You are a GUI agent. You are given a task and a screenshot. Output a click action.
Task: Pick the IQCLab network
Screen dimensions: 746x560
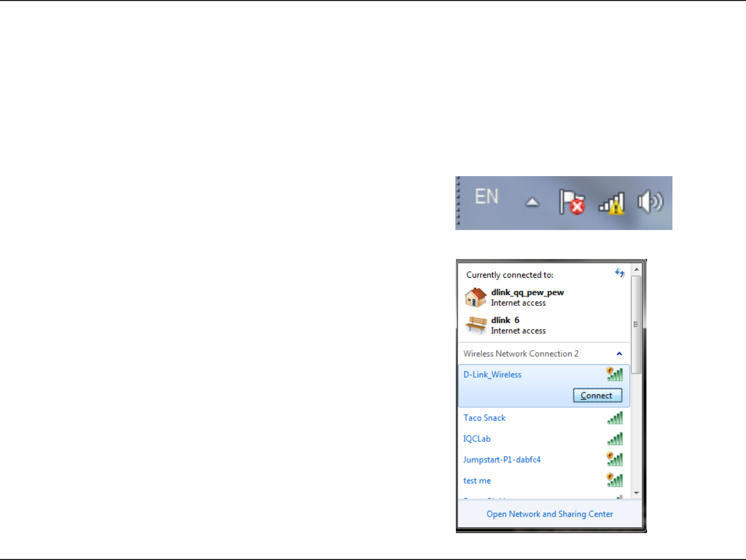pyautogui.click(x=544, y=439)
